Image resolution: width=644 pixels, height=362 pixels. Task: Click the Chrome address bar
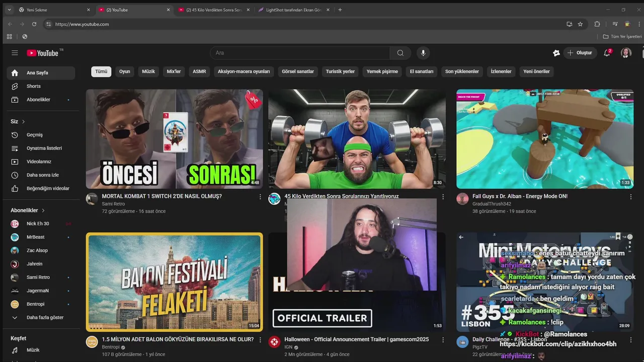(302, 24)
